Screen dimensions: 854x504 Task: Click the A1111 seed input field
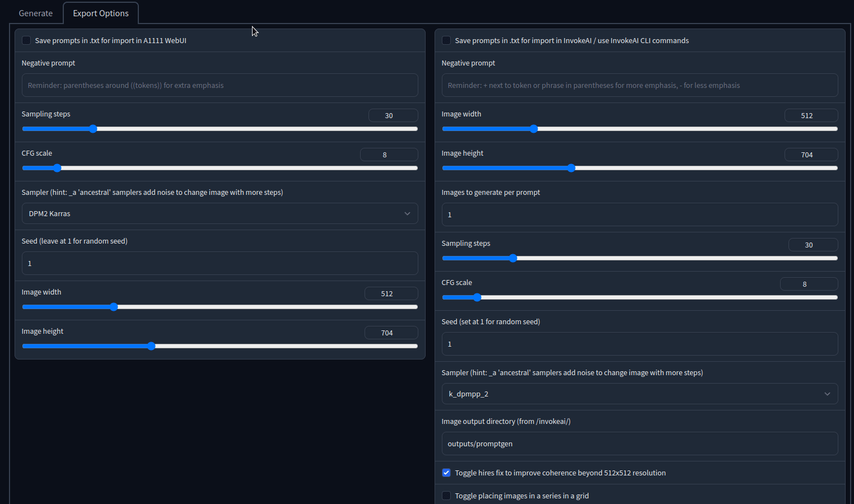pyautogui.click(x=220, y=263)
